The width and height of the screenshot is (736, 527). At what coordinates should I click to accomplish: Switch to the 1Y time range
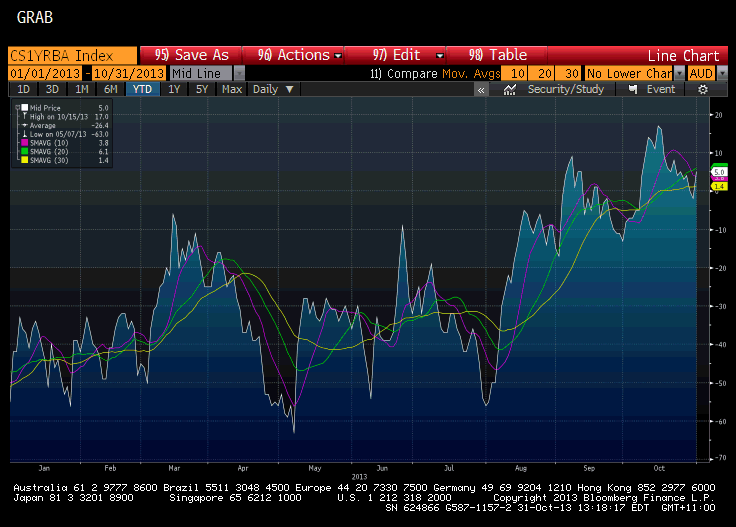coord(174,89)
